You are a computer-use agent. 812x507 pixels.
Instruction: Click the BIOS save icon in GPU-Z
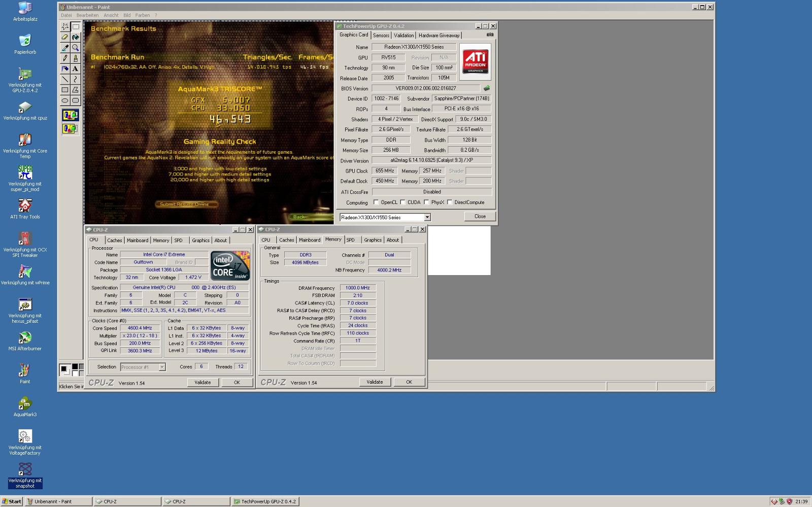tap(486, 88)
